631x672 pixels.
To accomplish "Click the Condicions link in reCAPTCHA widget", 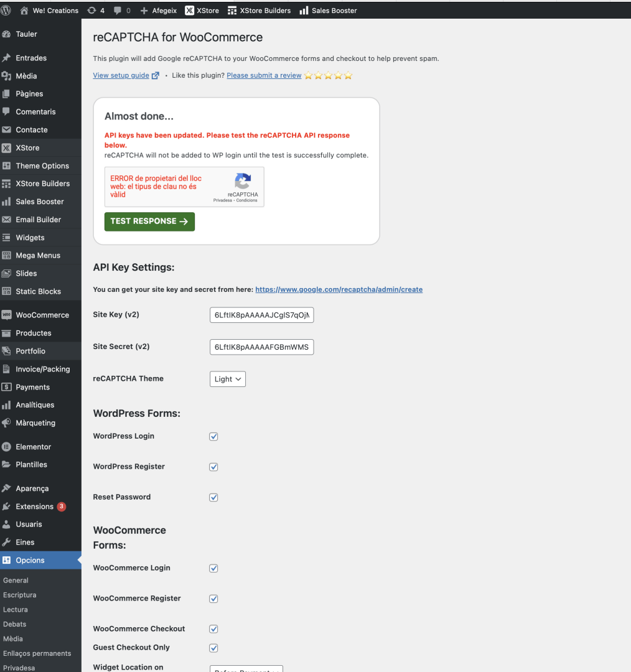I will coord(247,200).
